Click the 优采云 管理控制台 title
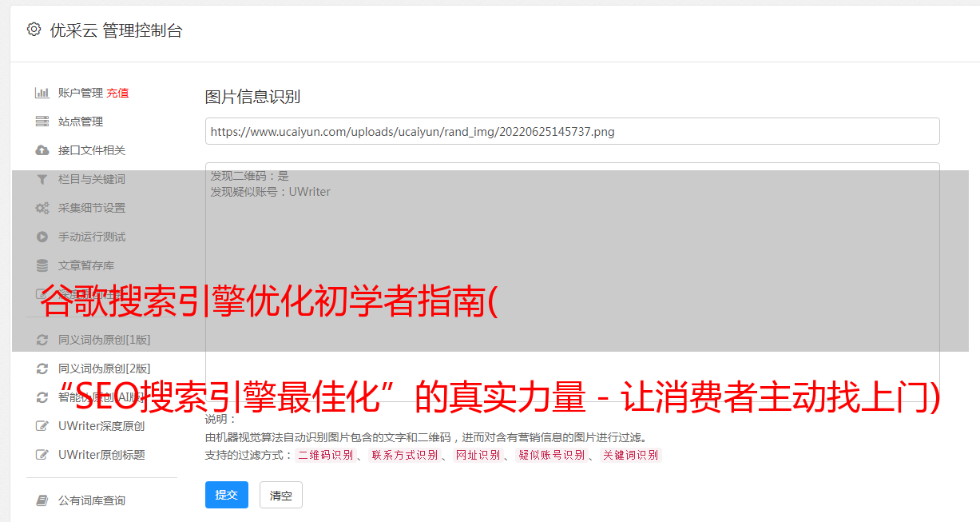Screen dimensions: 980x522 click(116, 30)
